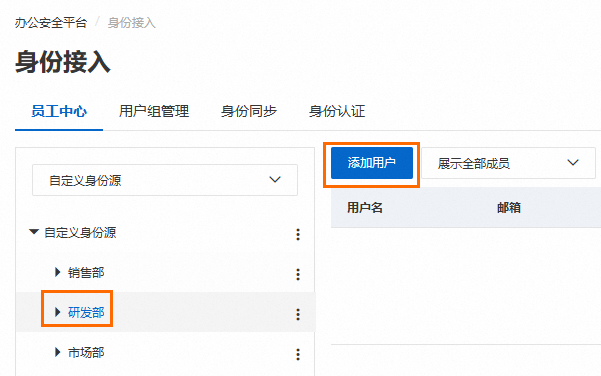The width and height of the screenshot is (601, 376).
Task: Expand the 销售部 department node
Action: (57, 272)
